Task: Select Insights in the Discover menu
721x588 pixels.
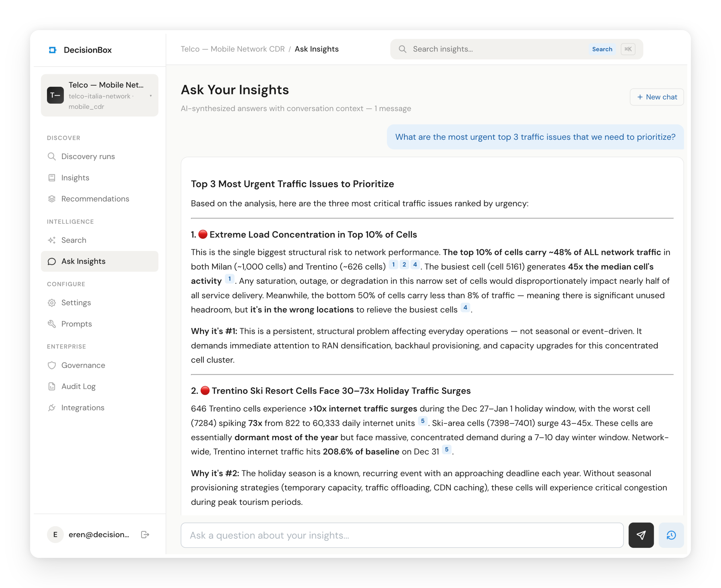Action: tap(75, 178)
